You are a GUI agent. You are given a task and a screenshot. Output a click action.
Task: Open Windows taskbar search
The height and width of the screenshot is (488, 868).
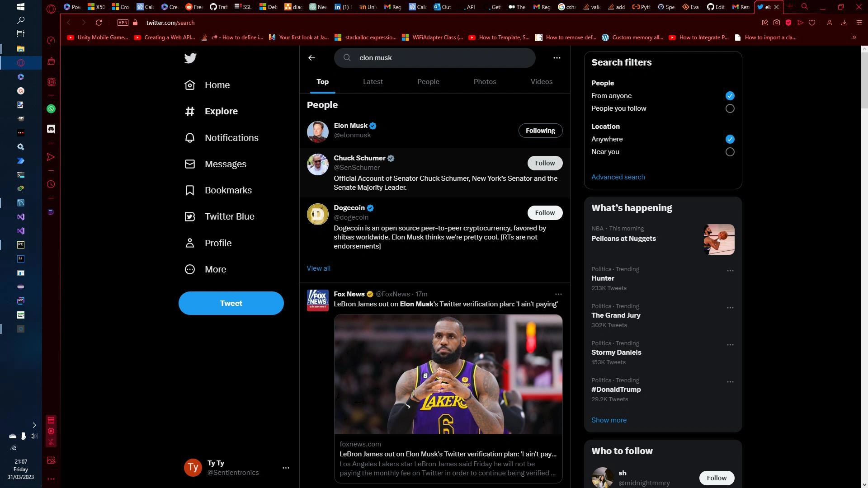click(x=20, y=20)
